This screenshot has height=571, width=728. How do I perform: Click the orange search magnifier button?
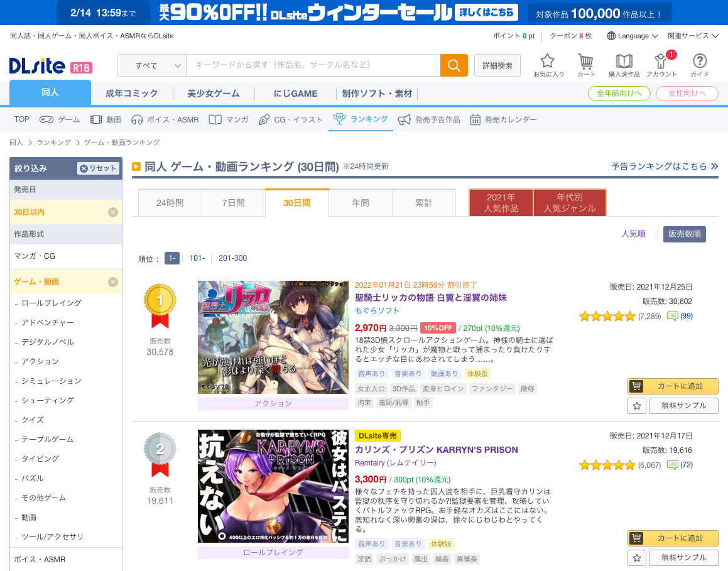click(454, 65)
